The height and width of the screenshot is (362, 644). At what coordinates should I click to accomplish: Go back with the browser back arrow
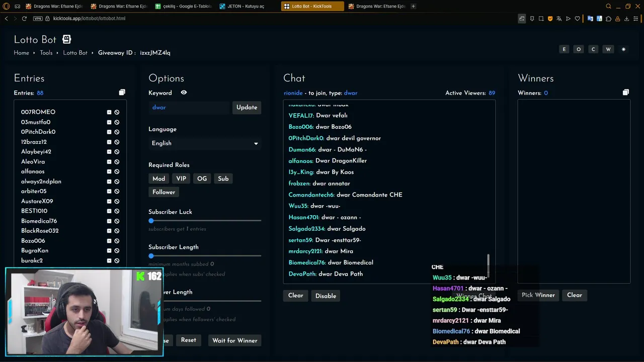point(7,19)
